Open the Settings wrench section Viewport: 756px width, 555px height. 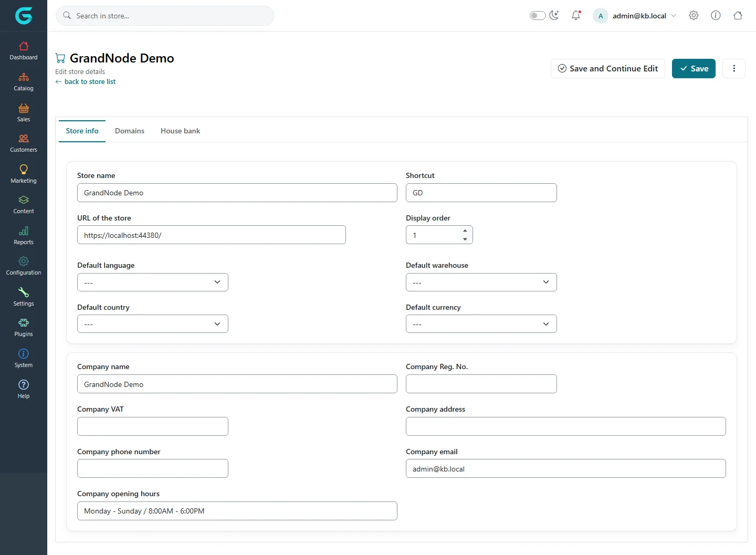(24, 297)
